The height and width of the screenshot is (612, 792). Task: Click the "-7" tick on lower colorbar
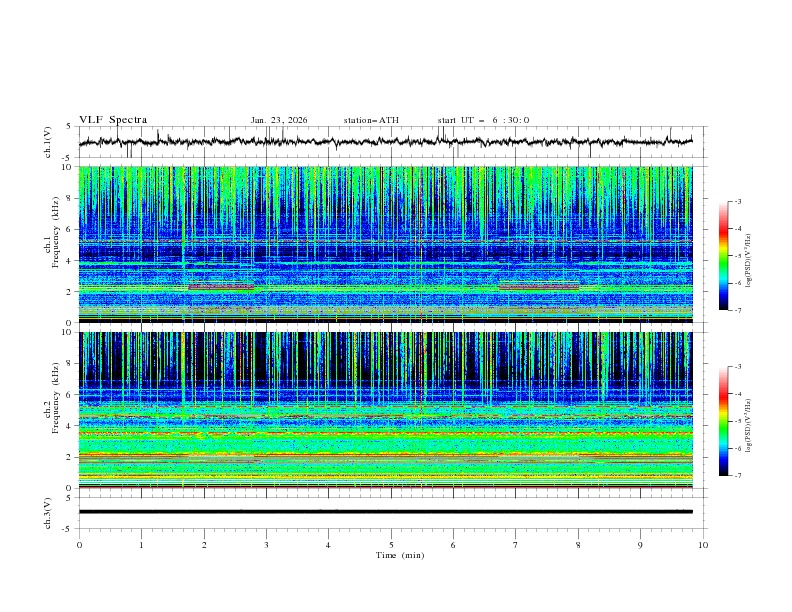[x=737, y=476]
